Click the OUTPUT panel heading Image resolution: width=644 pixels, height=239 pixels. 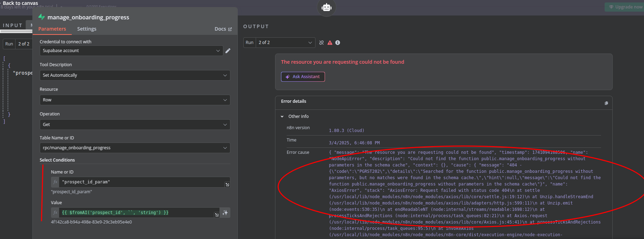pos(256,26)
